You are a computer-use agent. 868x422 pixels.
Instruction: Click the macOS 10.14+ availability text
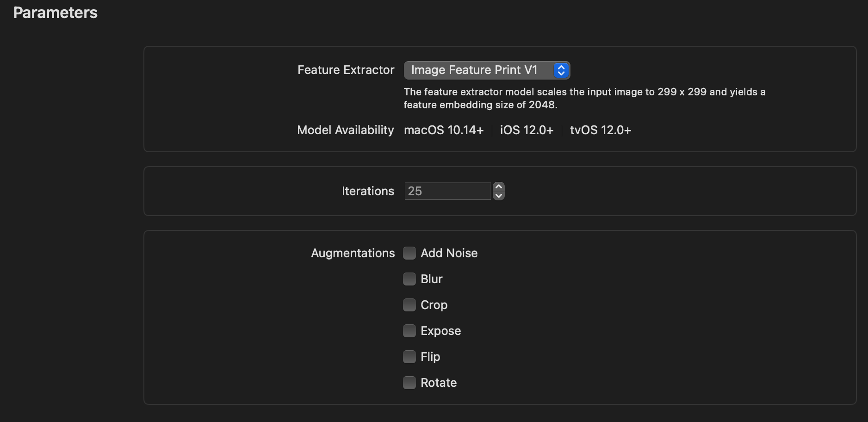click(444, 130)
